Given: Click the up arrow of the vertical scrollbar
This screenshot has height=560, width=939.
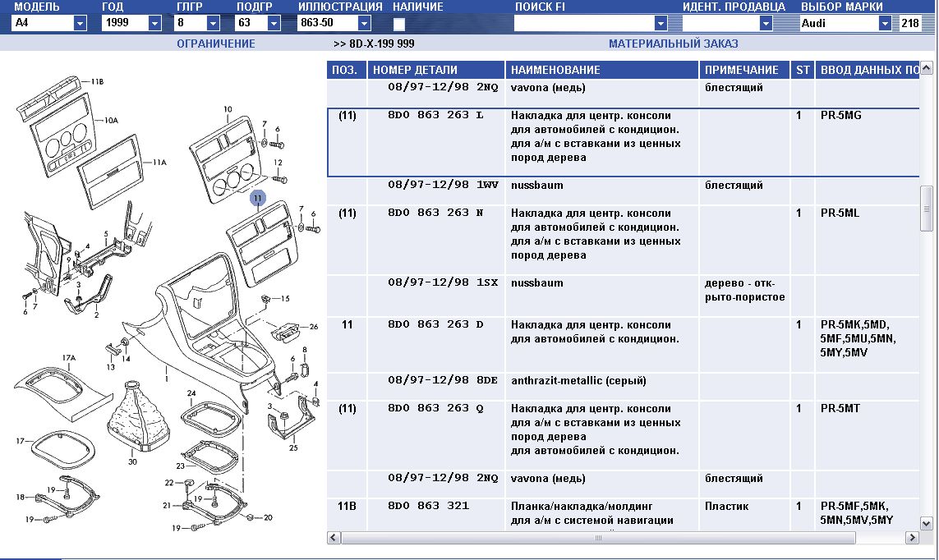Looking at the screenshot, I should [x=927, y=67].
